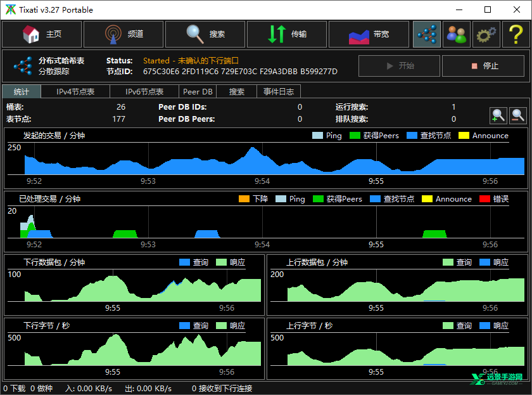
Task: Click the bandwidth graph icon
Action: [x=359, y=37]
